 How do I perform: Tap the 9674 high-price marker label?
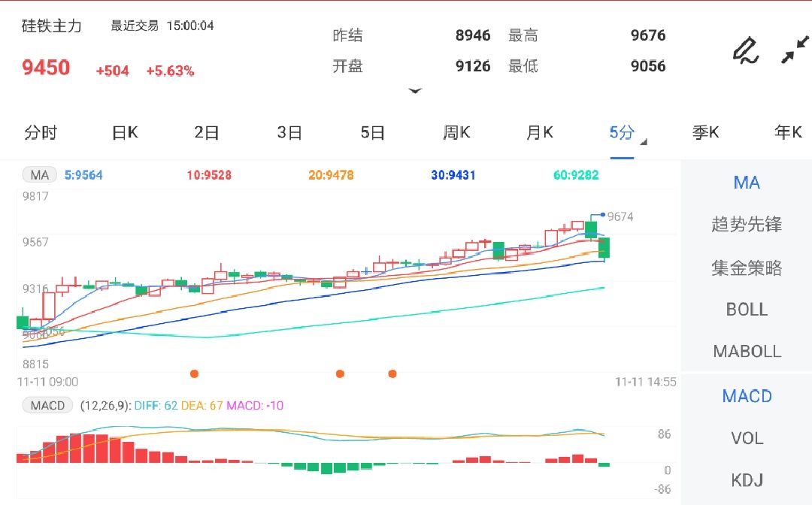click(x=620, y=216)
